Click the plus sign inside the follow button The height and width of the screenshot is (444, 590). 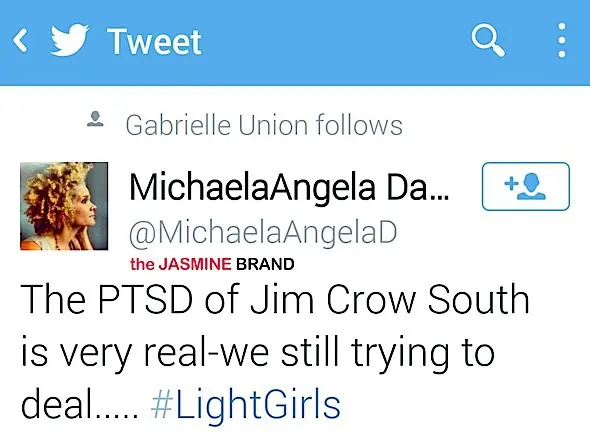(x=511, y=183)
